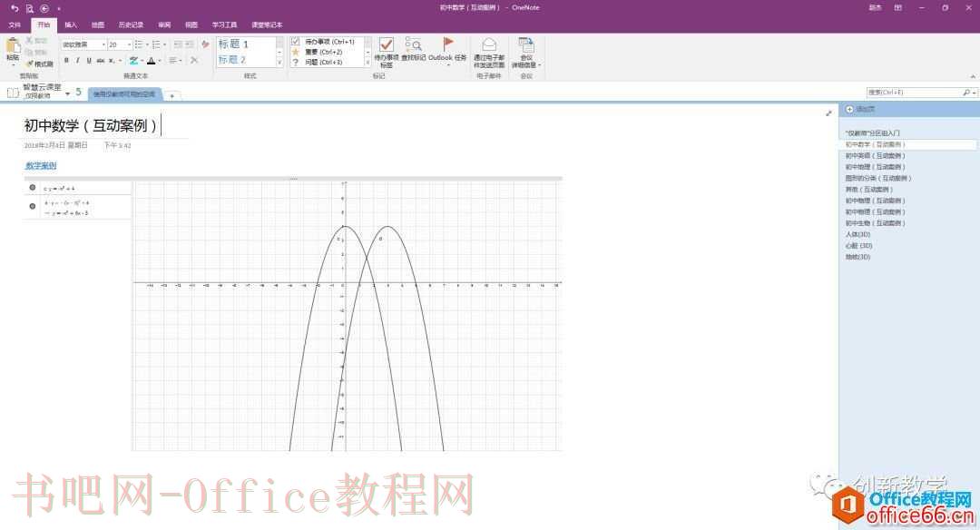Click the To Do Tag (待办事项标签) button
The image size is (980, 530).
point(387,52)
